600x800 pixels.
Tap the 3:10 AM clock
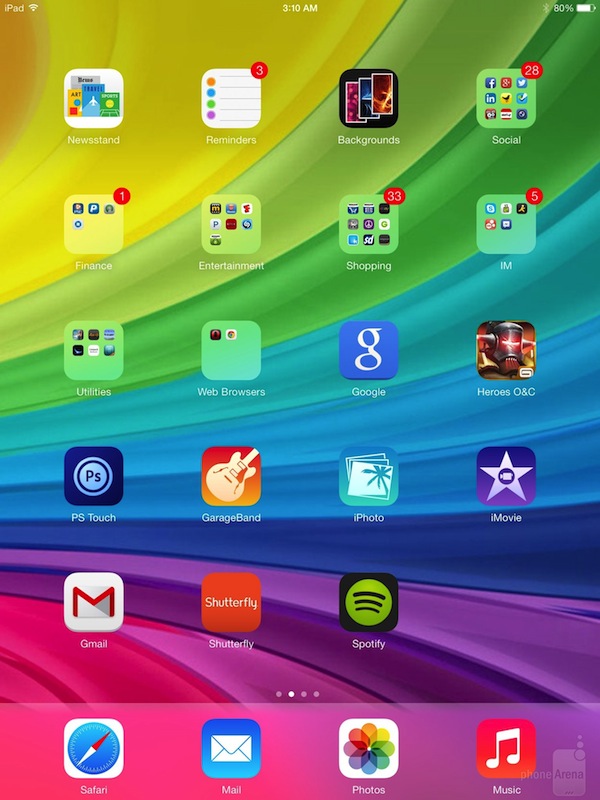[x=300, y=8]
